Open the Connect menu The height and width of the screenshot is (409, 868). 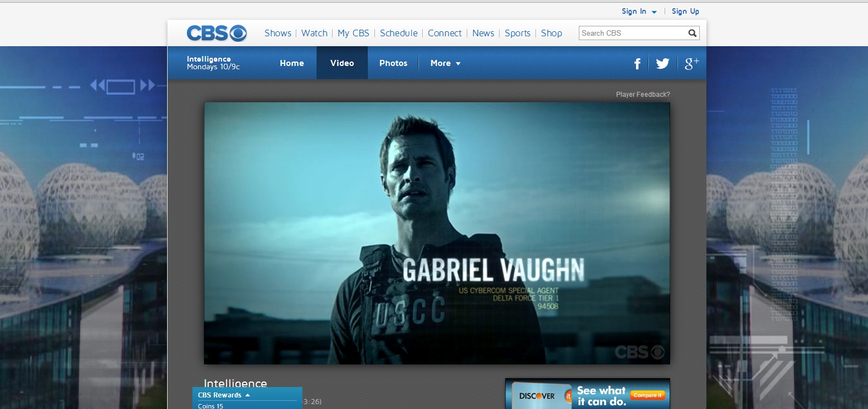tap(445, 33)
